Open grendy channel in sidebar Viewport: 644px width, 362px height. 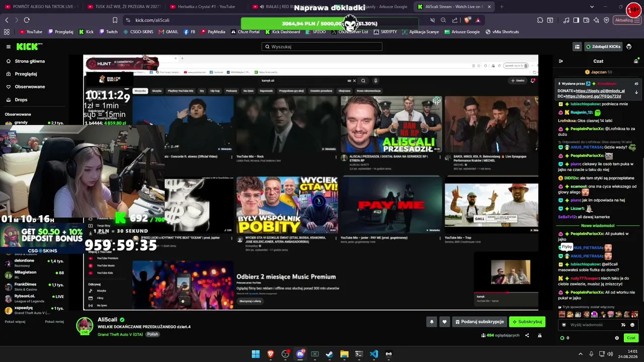point(34,123)
